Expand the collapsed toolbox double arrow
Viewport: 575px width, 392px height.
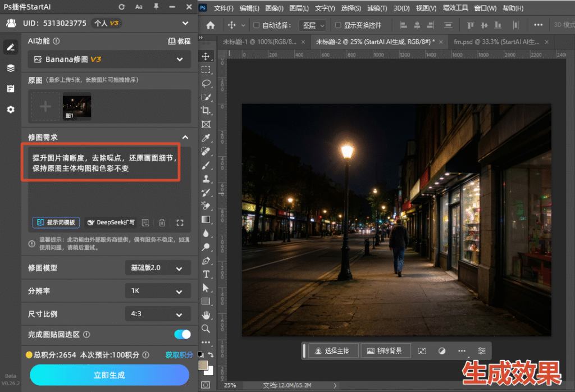200,38
